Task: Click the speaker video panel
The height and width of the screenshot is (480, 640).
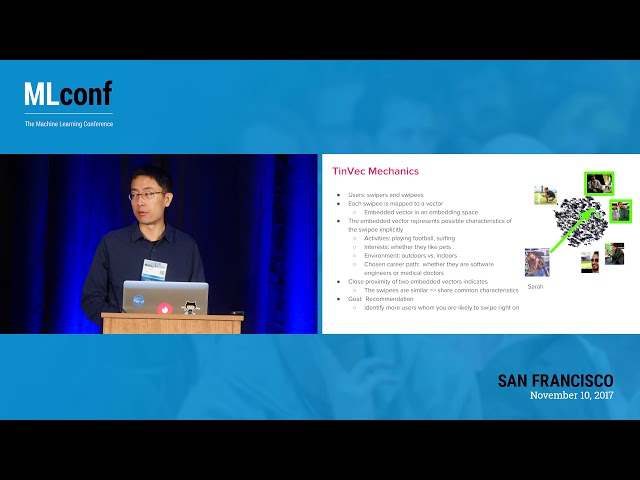Action: (159, 244)
